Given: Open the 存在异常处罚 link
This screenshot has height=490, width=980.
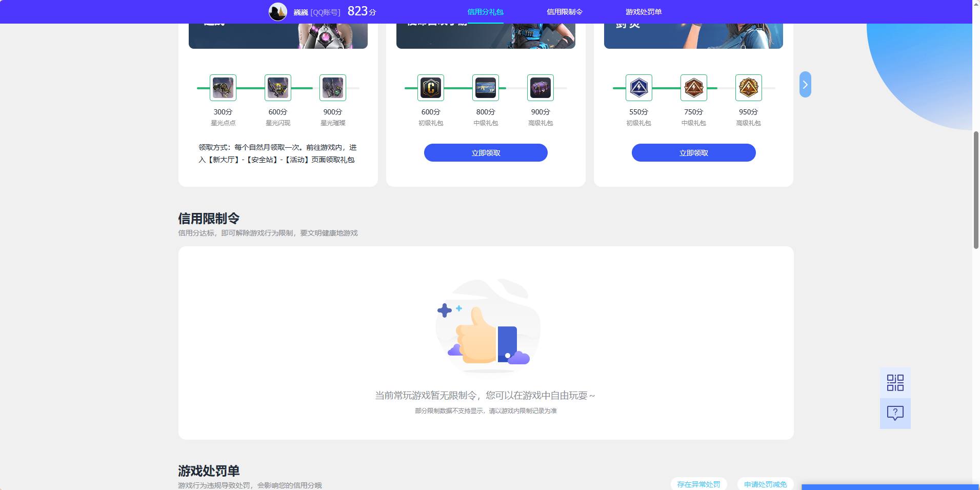Looking at the screenshot, I should click(698, 484).
